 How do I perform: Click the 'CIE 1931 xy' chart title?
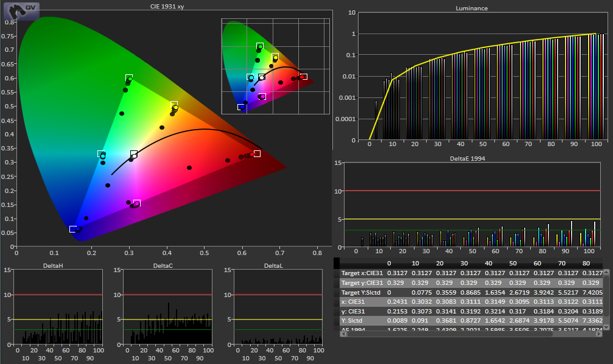tap(167, 6)
